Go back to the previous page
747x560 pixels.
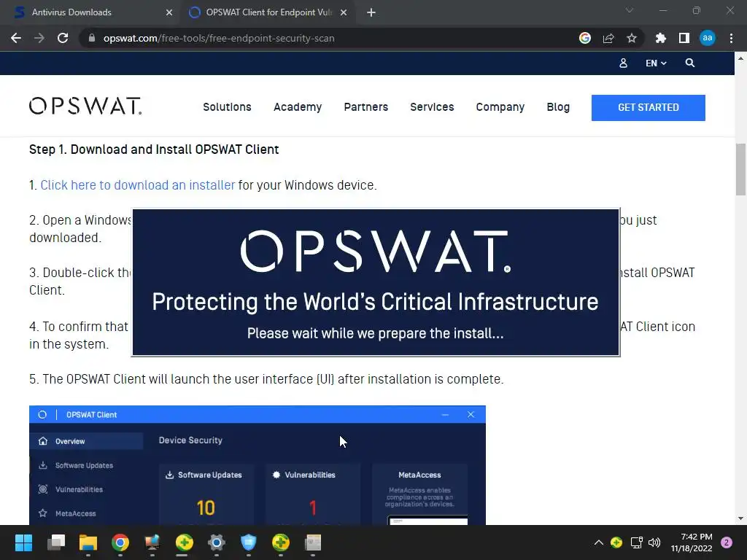[x=16, y=38]
